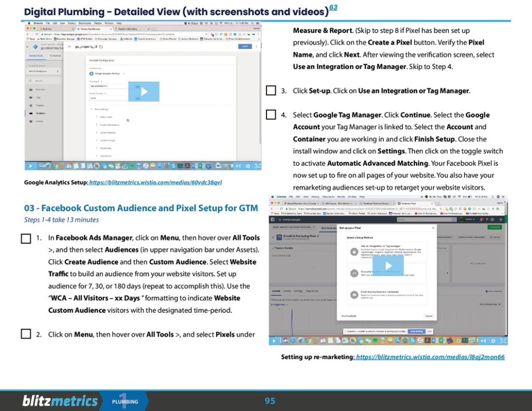
Task: Switch to the Workspace tab in Tag Manager
Action: click(x=36, y=56)
